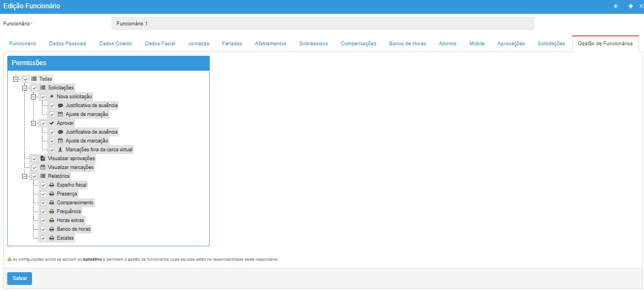Switch to the Mobile tab

(x=477, y=44)
